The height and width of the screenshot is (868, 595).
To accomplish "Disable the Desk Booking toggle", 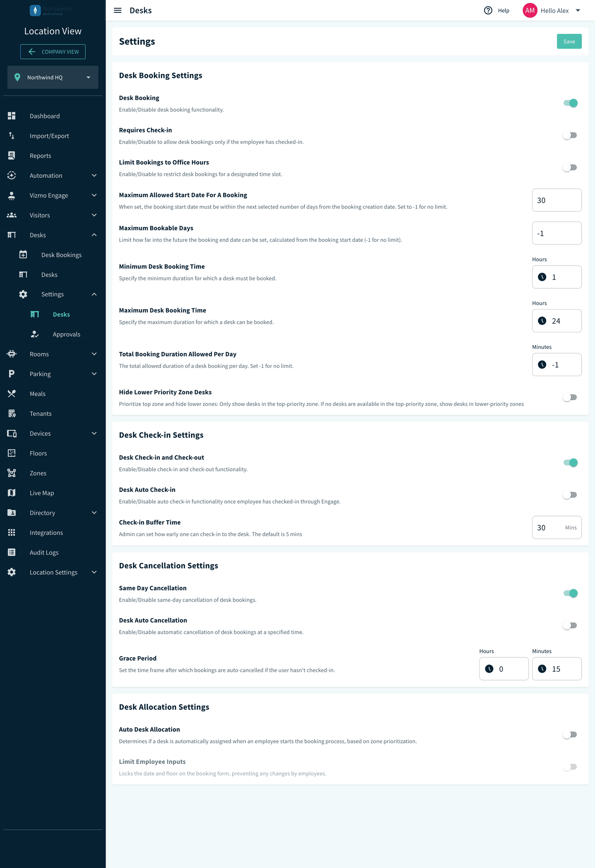I will click(x=570, y=103).
